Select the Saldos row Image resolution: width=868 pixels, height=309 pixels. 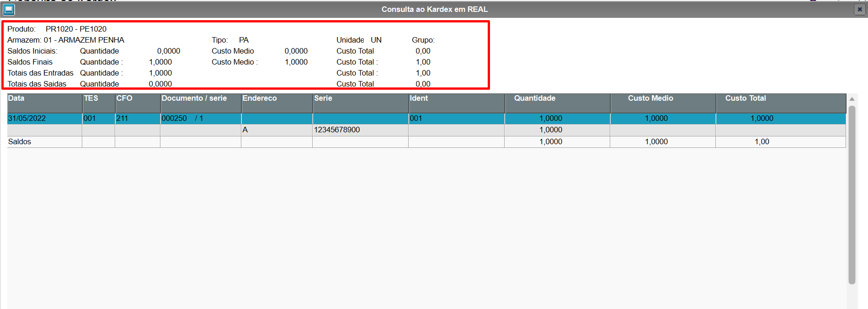click(426, 142)
